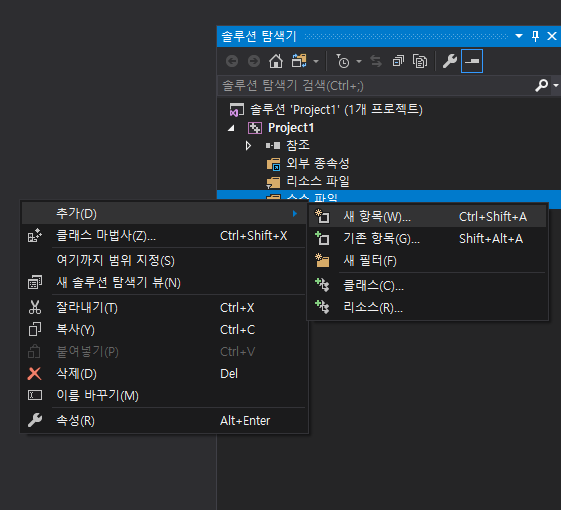Choose 속성(R) from context menu
Viewport: 561px width, 510px height.
tap(164, 421)
